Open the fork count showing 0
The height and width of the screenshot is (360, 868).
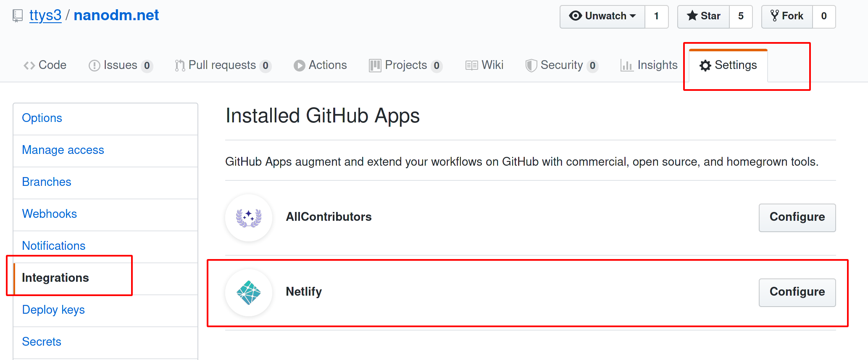pyautogui.click(x=824, y=16)
